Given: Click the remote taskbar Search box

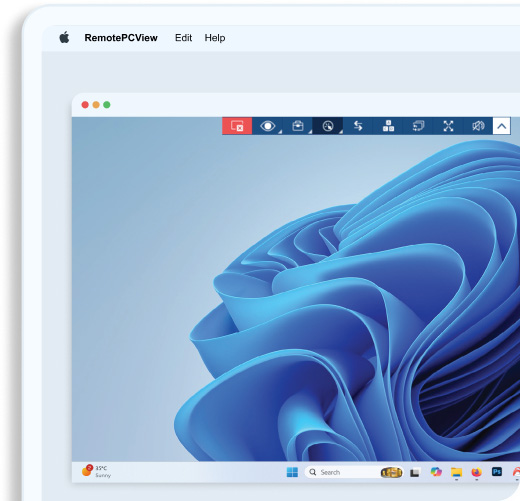Looking at the screenshot, I should [354, 472].
